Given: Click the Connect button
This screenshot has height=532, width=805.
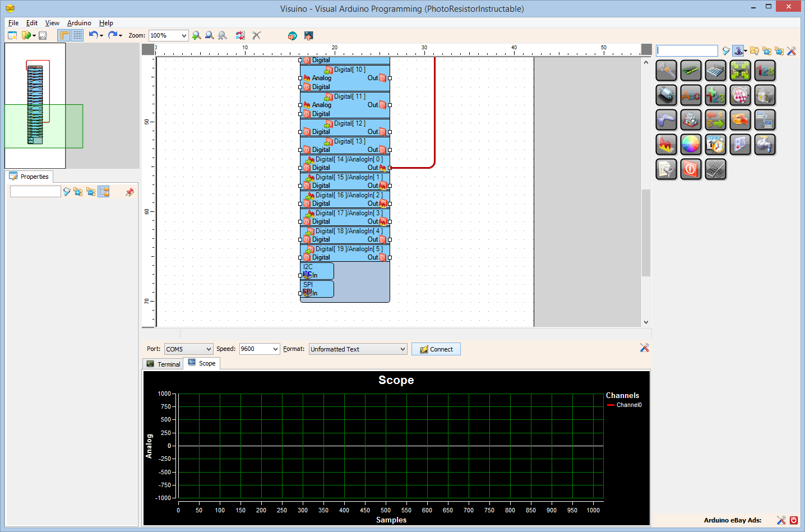Looking at the screenshot, I should pyautogui.click(x=436, y=349).
